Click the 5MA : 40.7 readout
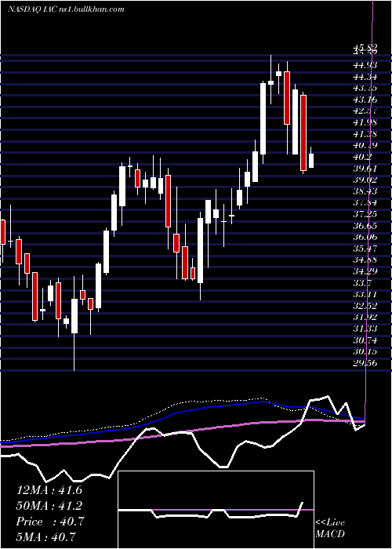Screen dimensions: 392x549 coord(46,537)
